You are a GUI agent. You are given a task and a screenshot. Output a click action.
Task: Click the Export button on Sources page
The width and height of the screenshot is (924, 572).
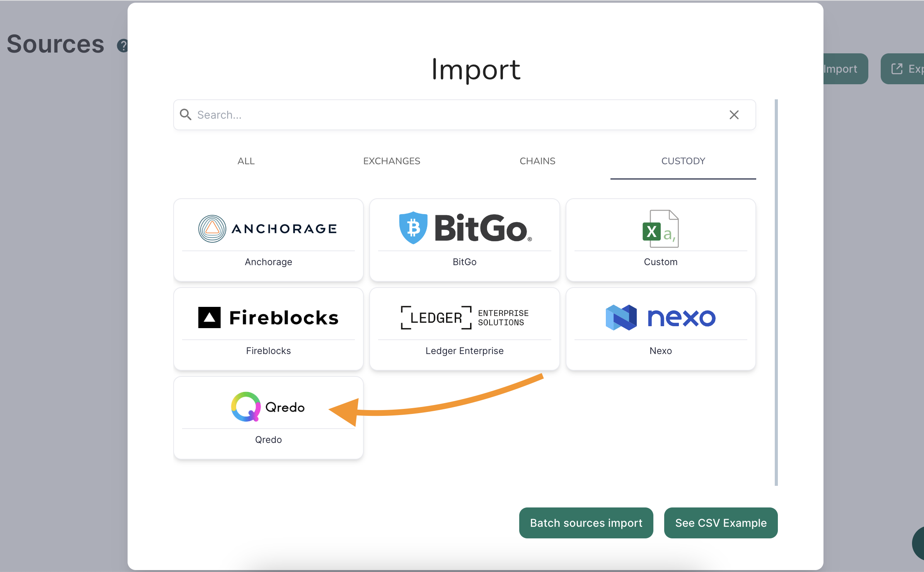(x=903, y=69)
